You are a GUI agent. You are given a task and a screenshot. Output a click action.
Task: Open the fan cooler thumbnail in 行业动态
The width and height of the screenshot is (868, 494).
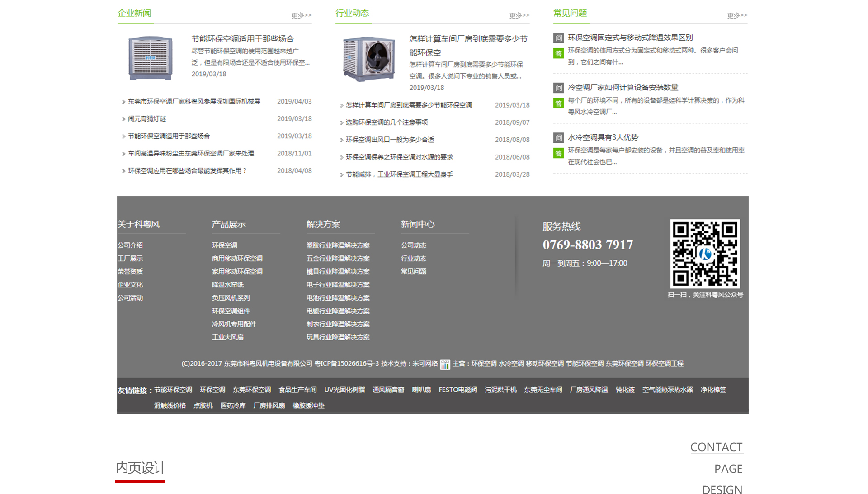coord(368,59)
